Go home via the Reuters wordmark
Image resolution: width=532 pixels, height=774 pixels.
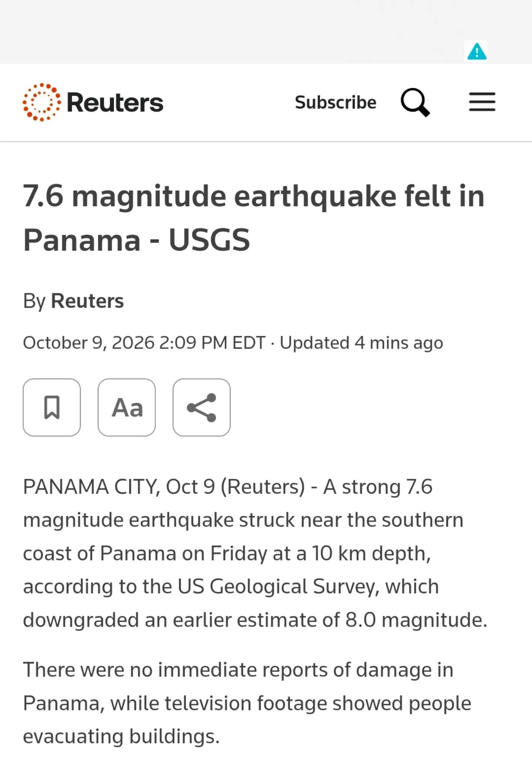point(115,103)
